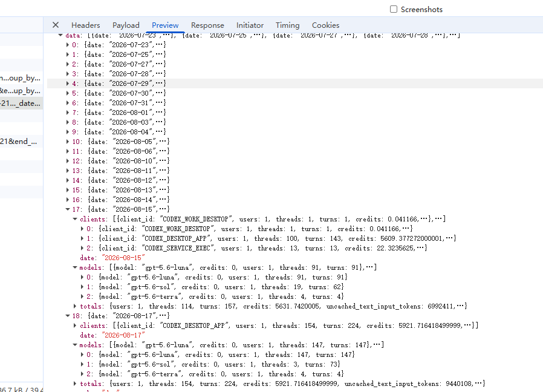Expand gpt-5.6-luna model with 91 turns
Screen dimensions: 543x392
pos(82,277)
